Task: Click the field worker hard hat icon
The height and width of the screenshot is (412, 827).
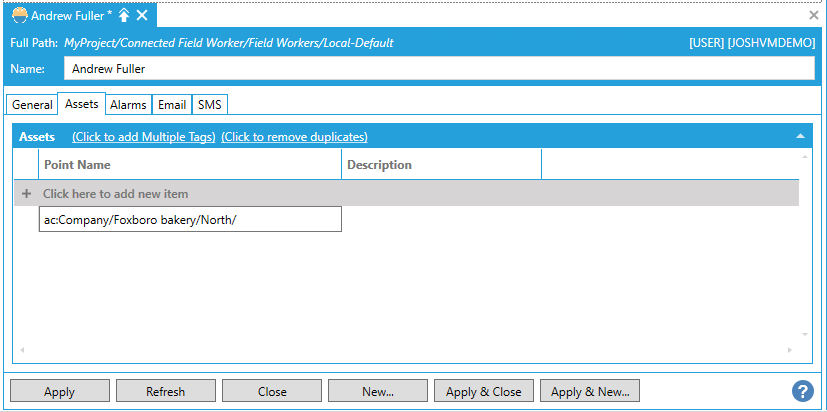Action: pyautogui.click(x=18, y=15)
